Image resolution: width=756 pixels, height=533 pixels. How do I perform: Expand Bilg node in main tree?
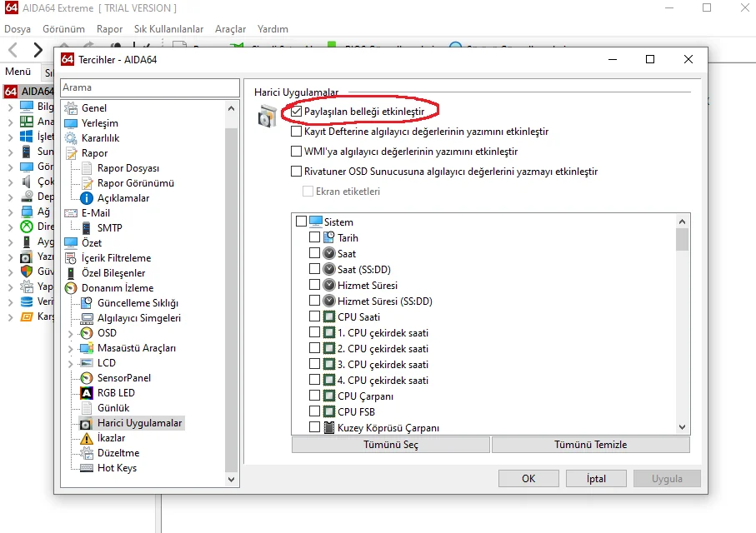pyautogui.click(x=10, y=107)
